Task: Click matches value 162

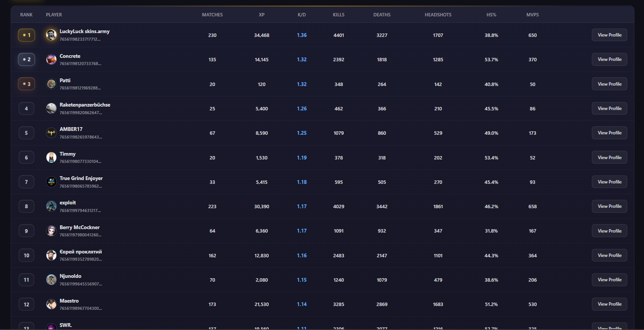Action: (212, 255)
